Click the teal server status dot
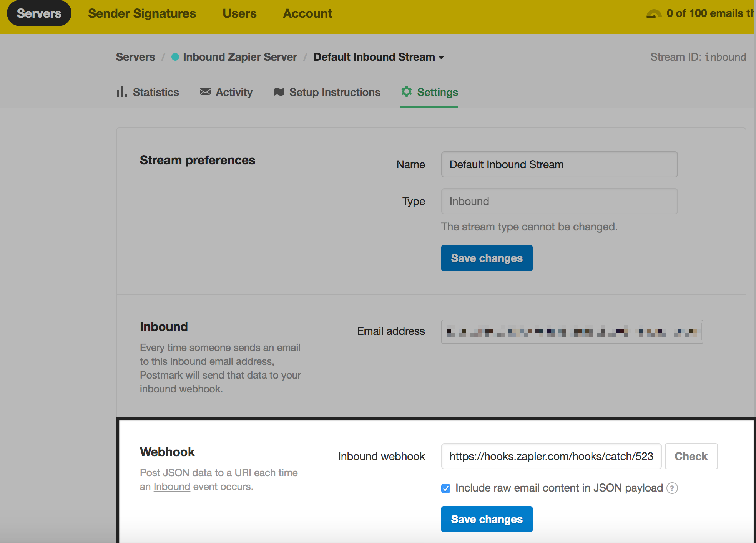756x543 pixels. tap(175, 57)
